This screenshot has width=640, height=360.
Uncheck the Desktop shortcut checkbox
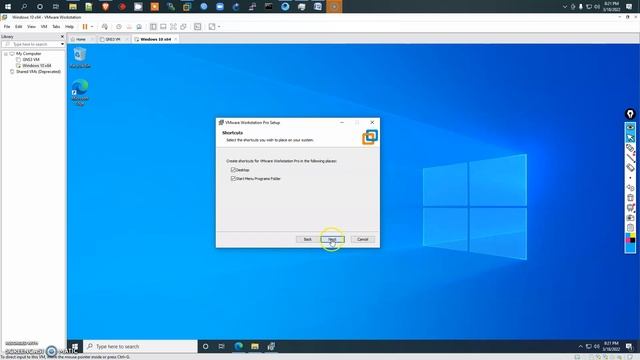coord(233,169)
